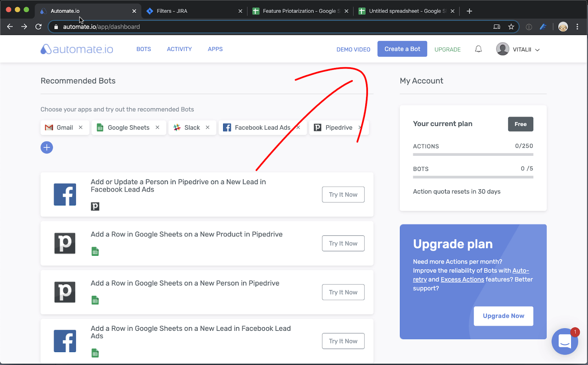This screenshot has width=588, height=365.
Task: Click the ACTIONS usage progress bar
Action: (x=473, y=154)
